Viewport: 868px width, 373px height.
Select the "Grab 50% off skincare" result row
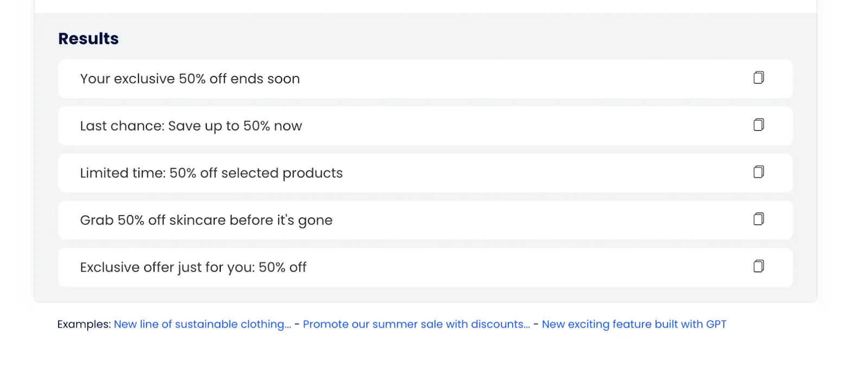pos(488,220)
